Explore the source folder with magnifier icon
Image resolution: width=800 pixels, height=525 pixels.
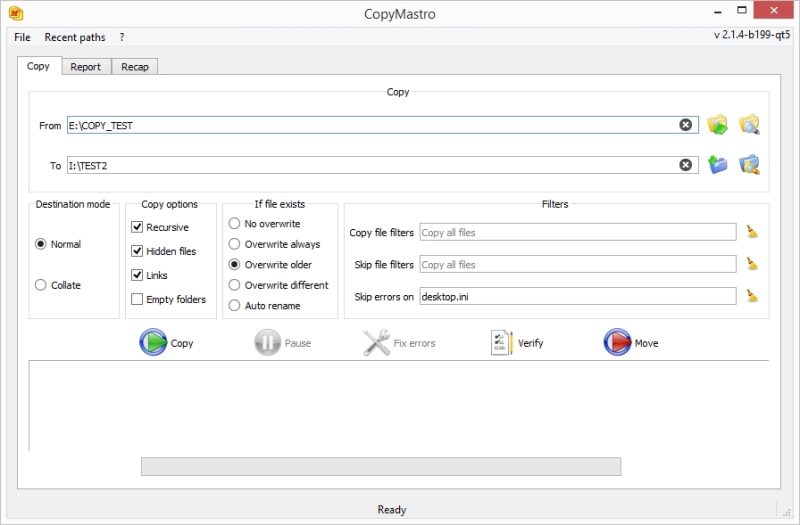(x=749, y=125)
